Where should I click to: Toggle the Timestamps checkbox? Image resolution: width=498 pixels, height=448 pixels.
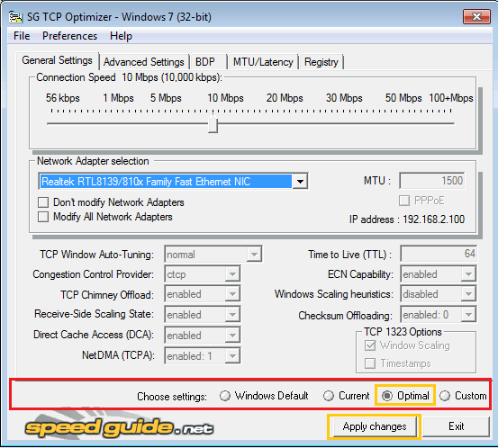click(x=370, y=363)
